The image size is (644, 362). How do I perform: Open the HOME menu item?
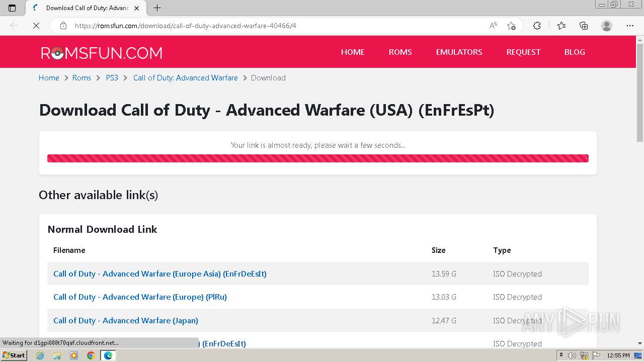coord(353,52)
